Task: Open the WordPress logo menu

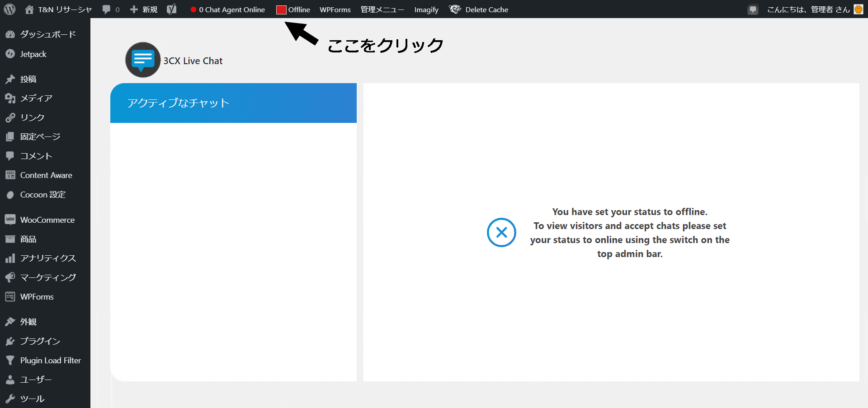Action: tap(9, 9)
